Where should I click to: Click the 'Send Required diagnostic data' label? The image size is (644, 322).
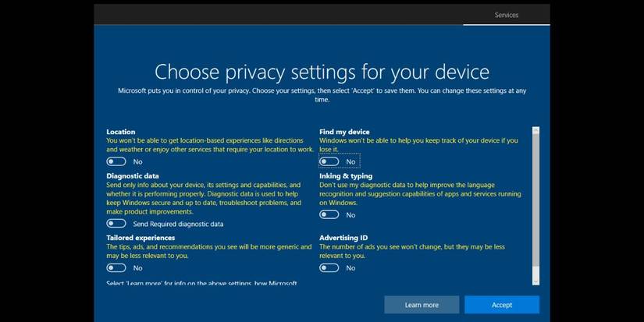178,224
